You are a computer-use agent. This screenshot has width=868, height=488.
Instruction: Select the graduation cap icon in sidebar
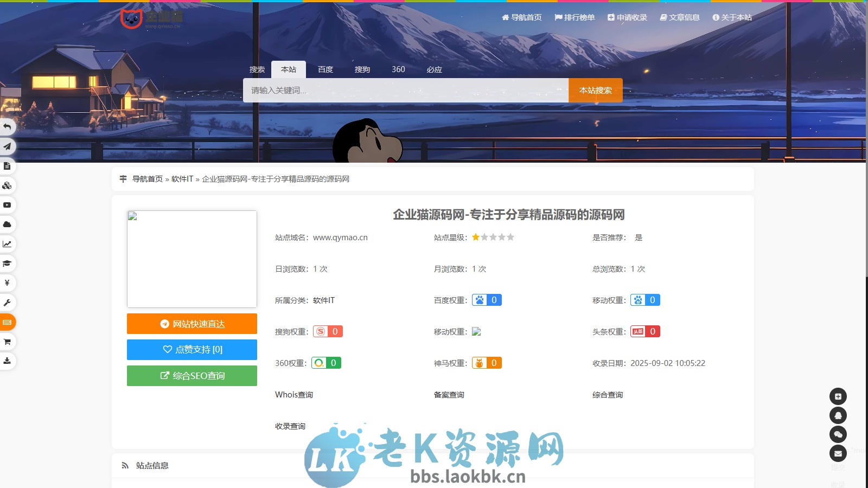(7, 264)
